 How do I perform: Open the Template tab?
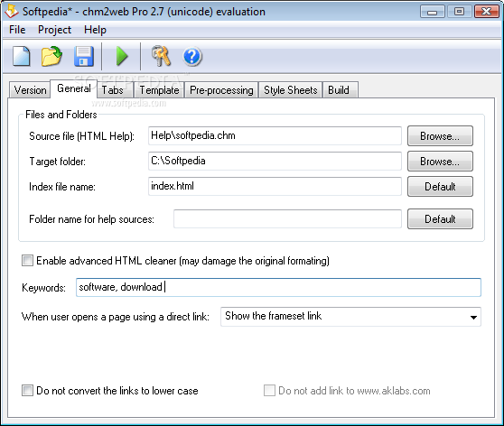click(x=159, y=90)
